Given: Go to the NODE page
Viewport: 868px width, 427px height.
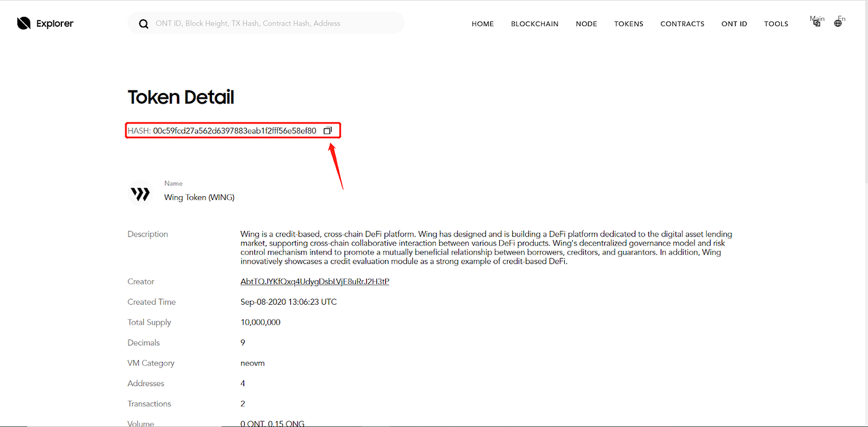Looking at the screenshot, I should click(x=586, y=24).
